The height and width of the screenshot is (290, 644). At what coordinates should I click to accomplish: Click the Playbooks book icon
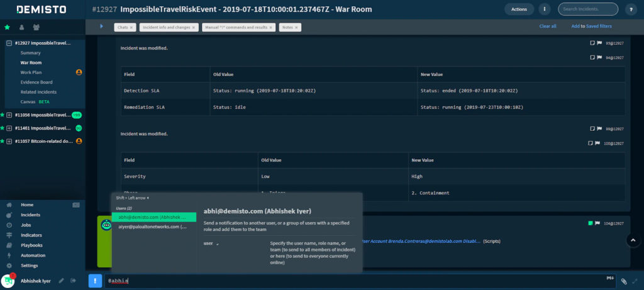(x=9, y=245)
